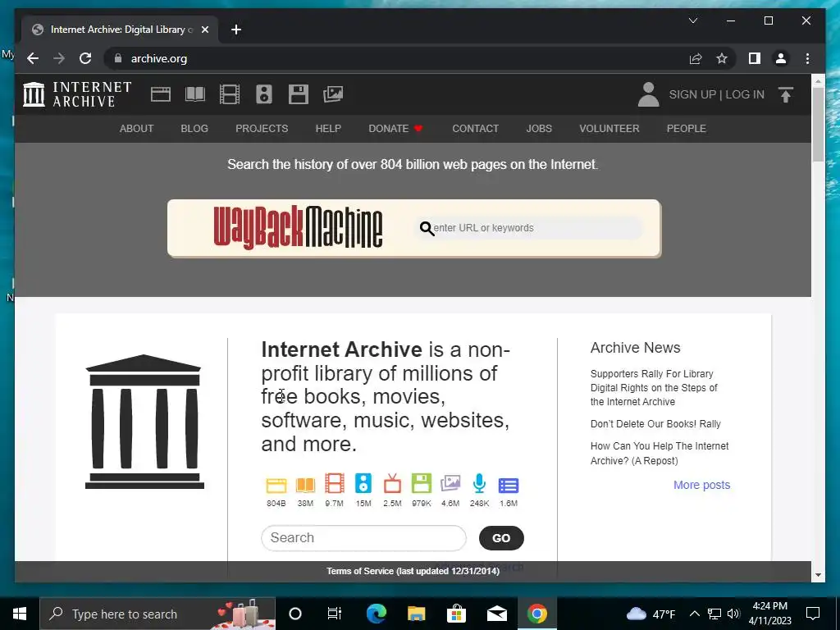Open Don't Delete Our Books! Rally post
The image size is (840, 630).
(655, 424)
